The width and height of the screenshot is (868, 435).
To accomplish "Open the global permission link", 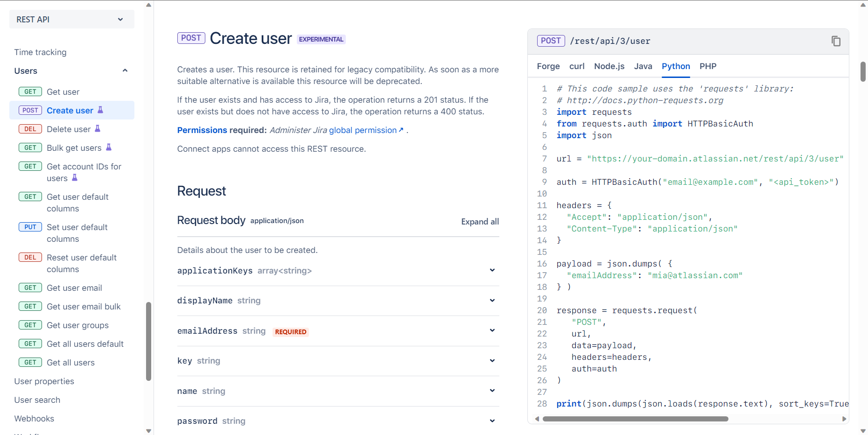I will pos(366,130).
